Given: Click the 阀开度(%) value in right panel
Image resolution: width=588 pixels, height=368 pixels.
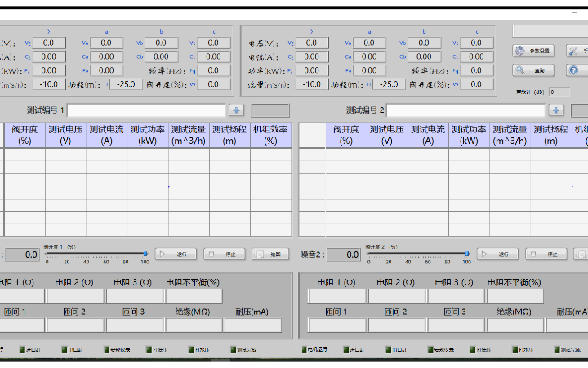Looking at the screenshot, I should [477, 84].
